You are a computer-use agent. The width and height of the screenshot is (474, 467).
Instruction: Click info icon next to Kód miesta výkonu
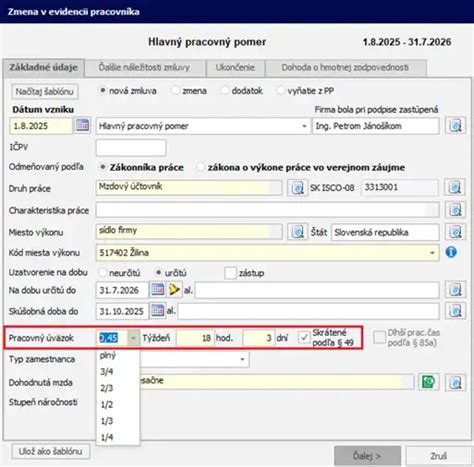[451, 252]
